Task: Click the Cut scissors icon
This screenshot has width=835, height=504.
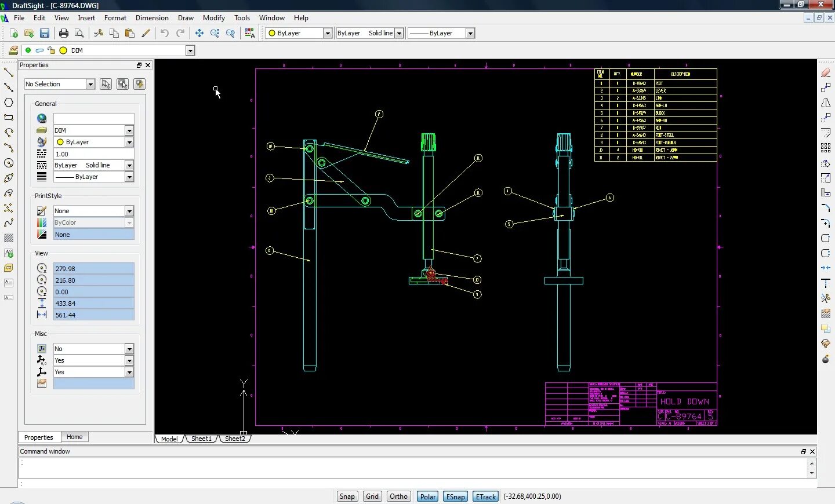Action: click(99, 33)
